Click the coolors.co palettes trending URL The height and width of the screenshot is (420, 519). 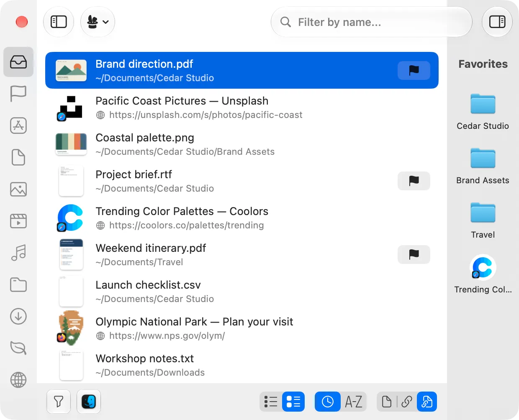click(186, 225)
